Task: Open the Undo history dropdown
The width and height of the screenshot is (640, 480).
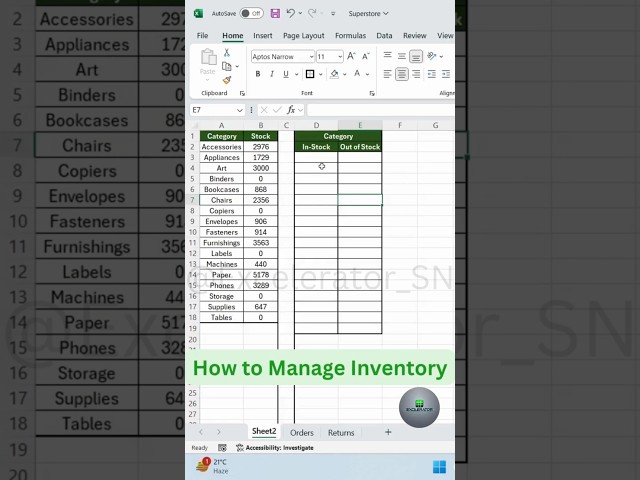Action: (x=300, y=13)
